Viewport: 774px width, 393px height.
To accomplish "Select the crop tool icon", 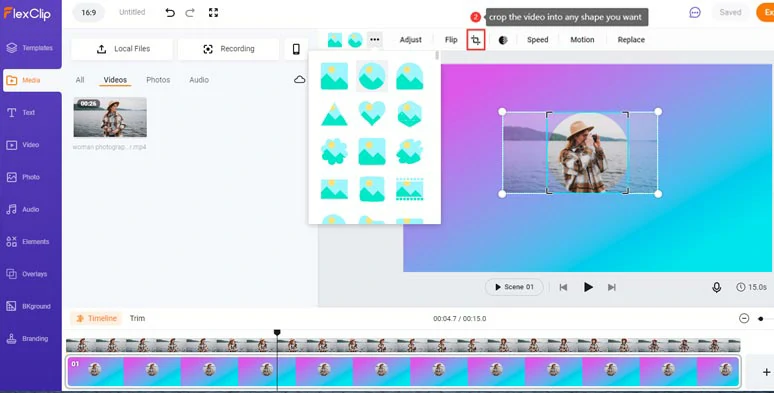I will coord(476,40).
